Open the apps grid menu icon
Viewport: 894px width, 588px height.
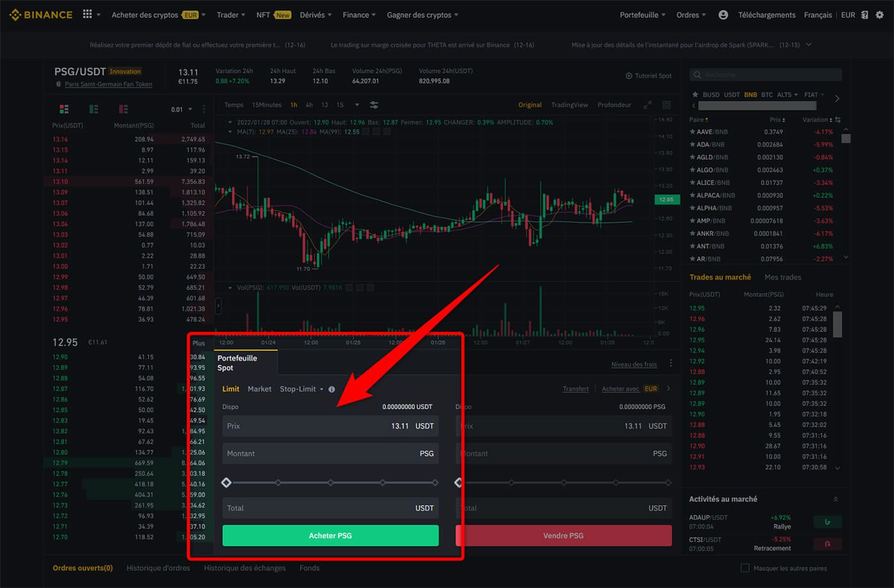click(87, 14)
